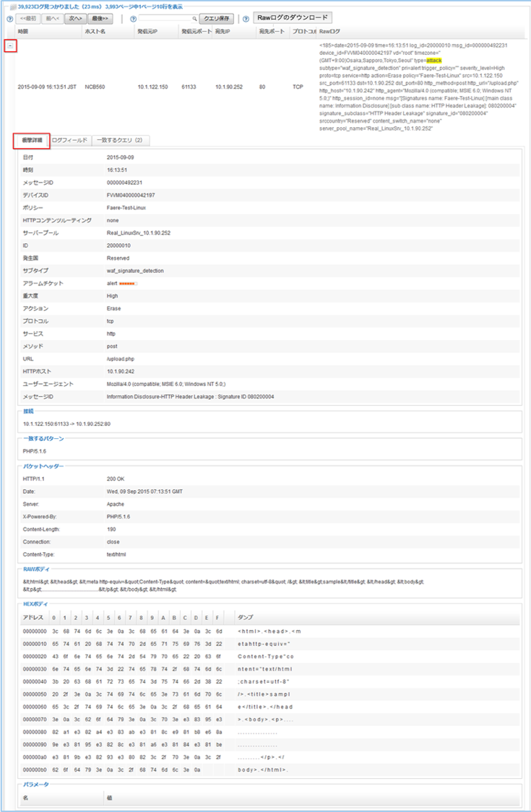Click the policy value Faere-Test-Linux

[x=126, y=208]
